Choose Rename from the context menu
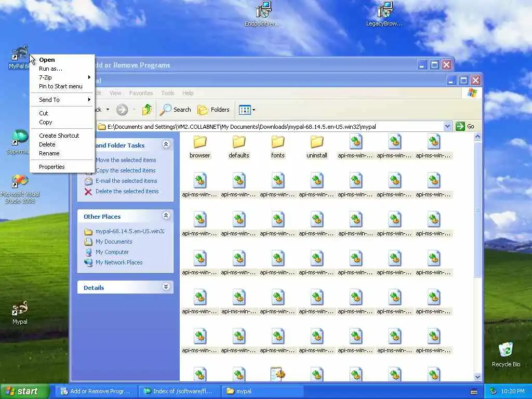The height and width of the screenshot is (399, 532). click(x=49, y=153)
